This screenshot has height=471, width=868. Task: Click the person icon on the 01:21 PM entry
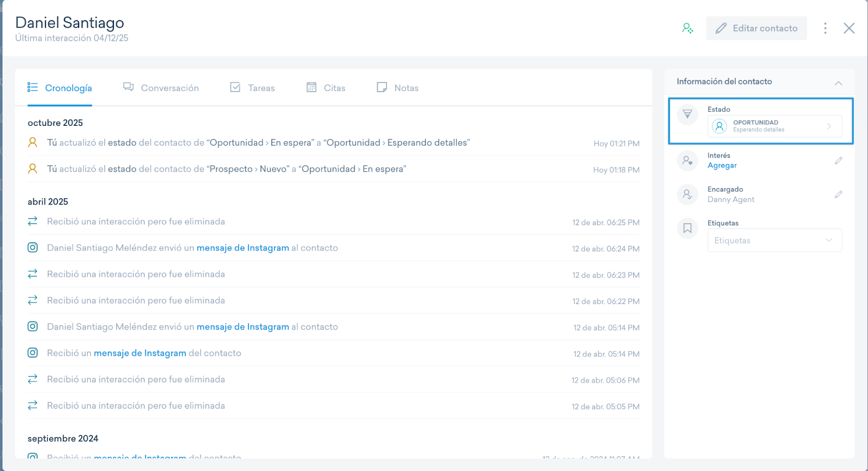33,143
